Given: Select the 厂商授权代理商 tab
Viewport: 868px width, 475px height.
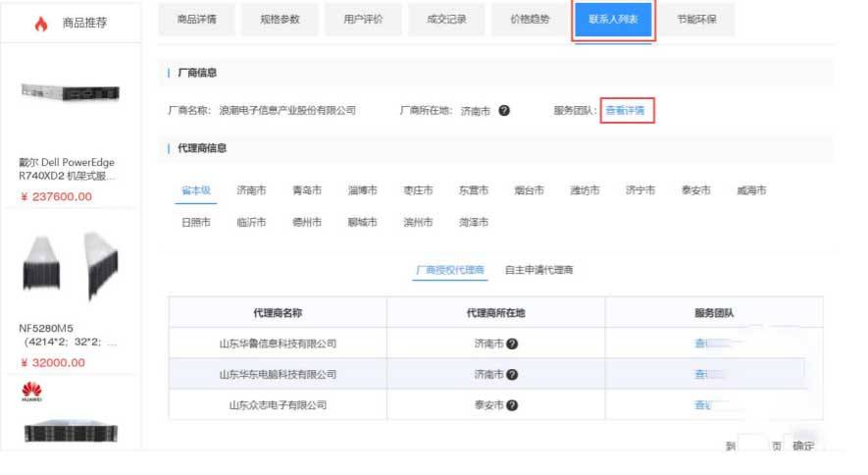Looking at the screenshot, I should click(450, 269).
